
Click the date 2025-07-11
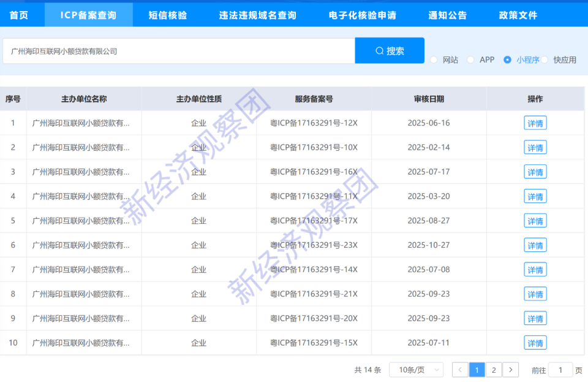[429, 343]
